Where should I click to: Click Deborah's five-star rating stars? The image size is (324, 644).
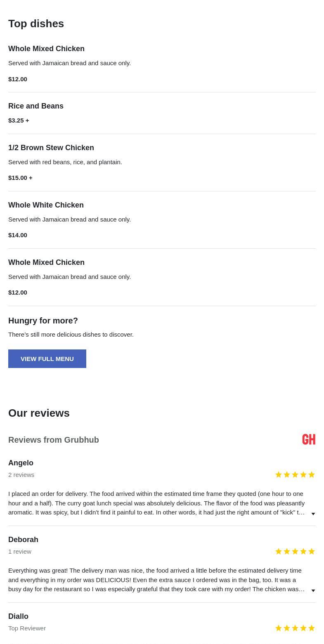click(295, 552)
